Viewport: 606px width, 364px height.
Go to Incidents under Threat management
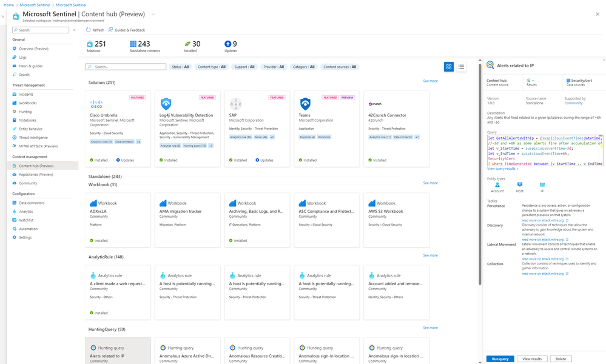(26, 94)
